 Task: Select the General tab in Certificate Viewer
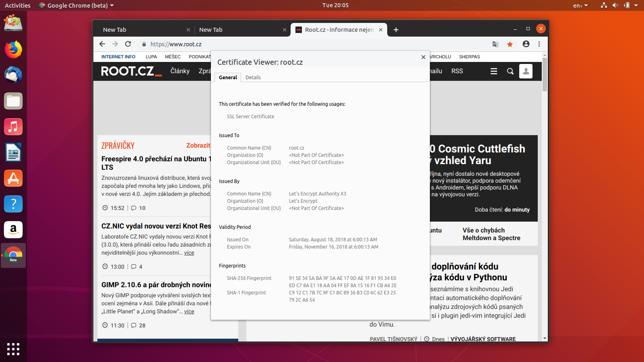pyautogui.click(x=228, y=78)
